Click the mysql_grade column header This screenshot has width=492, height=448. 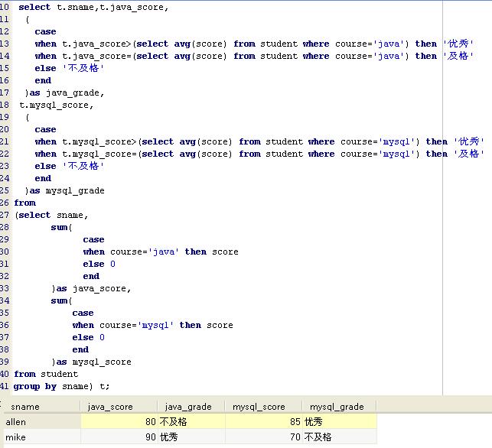[339, 407]
